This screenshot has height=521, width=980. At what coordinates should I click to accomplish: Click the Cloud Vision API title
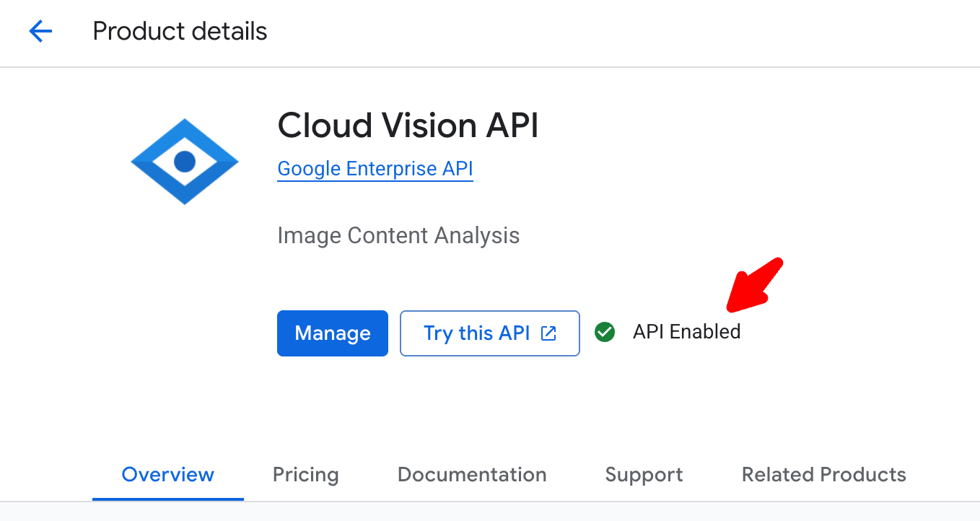[x=408, y=126]
